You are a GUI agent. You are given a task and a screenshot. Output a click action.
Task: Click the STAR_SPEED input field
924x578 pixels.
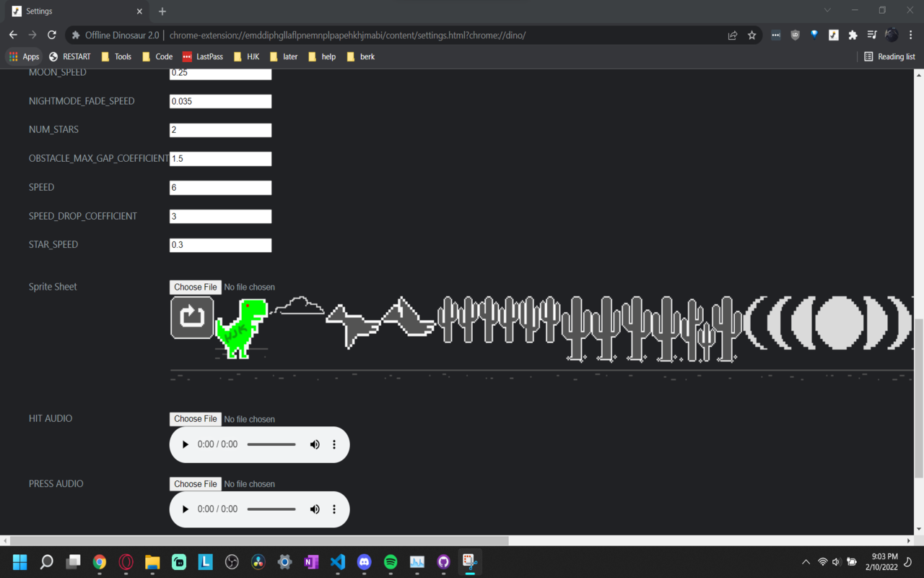coord(220,245)
